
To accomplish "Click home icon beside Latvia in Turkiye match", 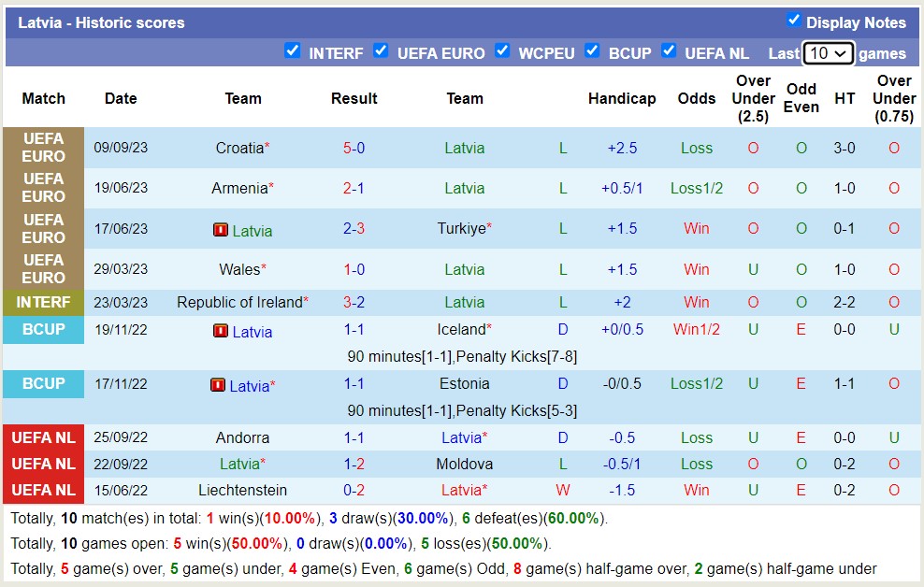I will [221, 230].
